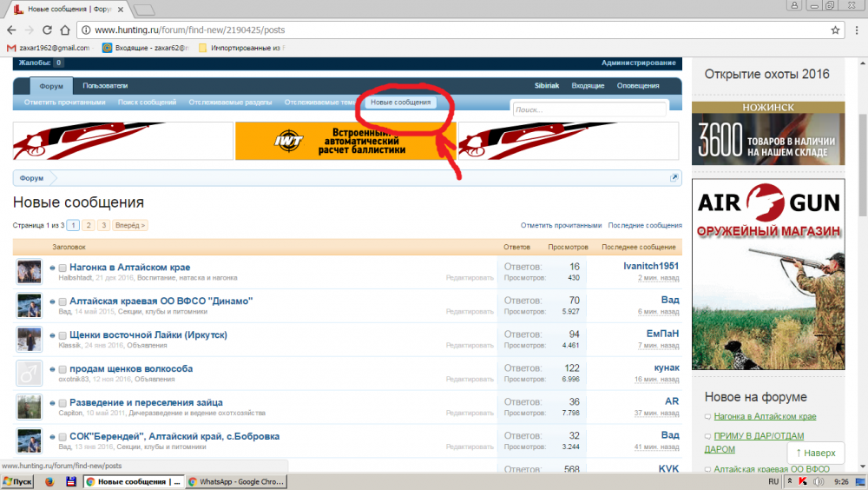Click the forum search input field
868x490 pixels.
click(589, 109)
